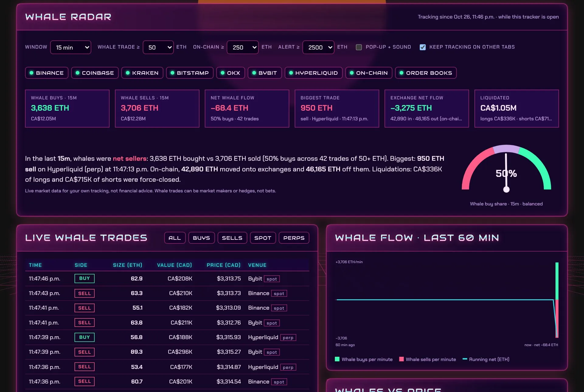Click the Whale sells per minute legend swatch

pos(401,359)
